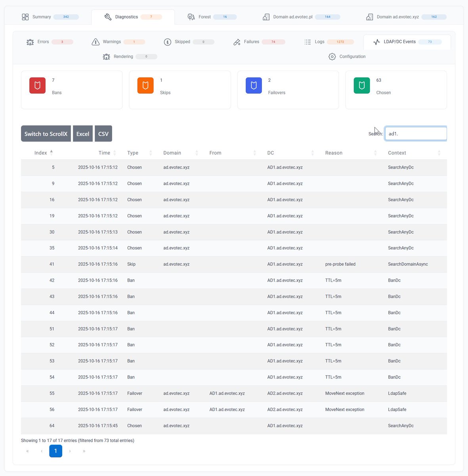This screenshot has width=468, height=476.
Task: Click the Logs list icon
Action: (308, 42)
